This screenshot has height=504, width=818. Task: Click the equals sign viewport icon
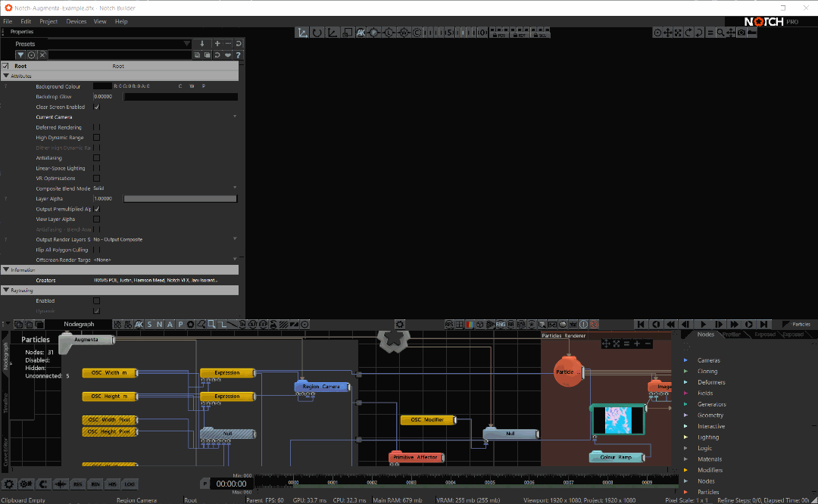[710, 33]
